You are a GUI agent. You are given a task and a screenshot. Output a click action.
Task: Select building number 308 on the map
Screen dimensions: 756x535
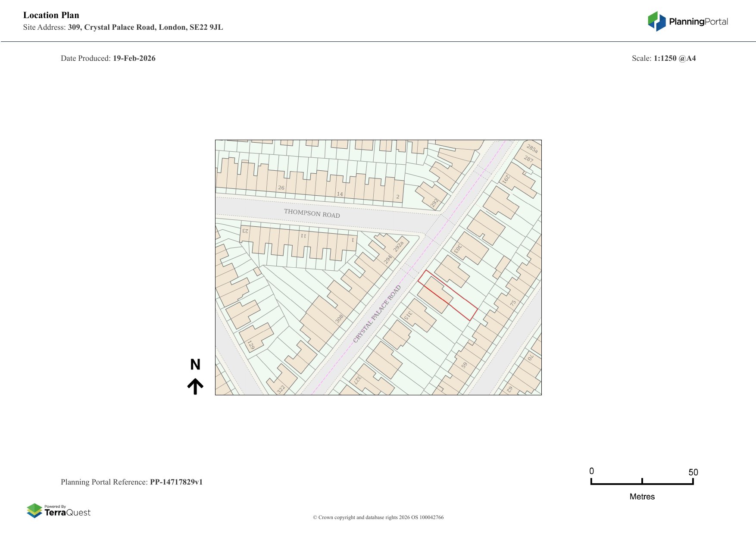(x=340, y=319)
